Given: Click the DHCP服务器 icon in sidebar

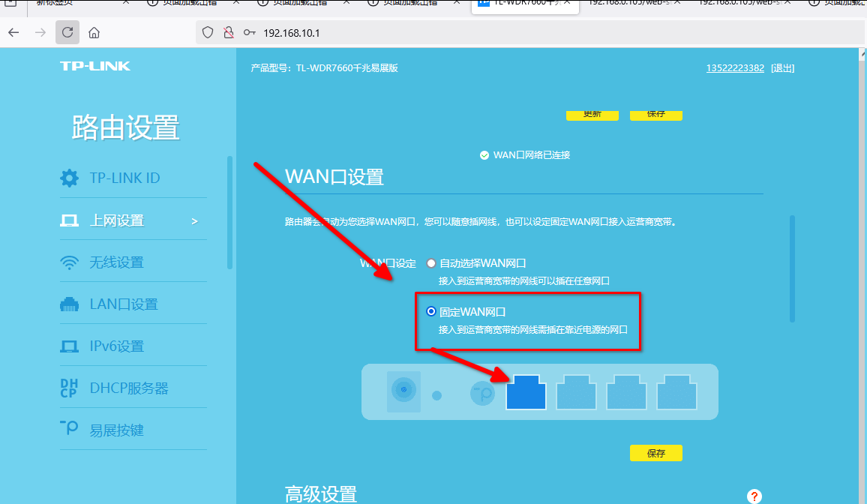Looking at the screenshot, I should (69, 388).
